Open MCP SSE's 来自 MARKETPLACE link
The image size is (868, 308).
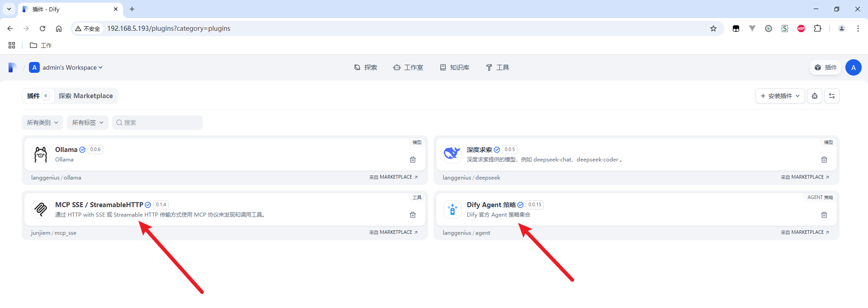click(393, 232)
